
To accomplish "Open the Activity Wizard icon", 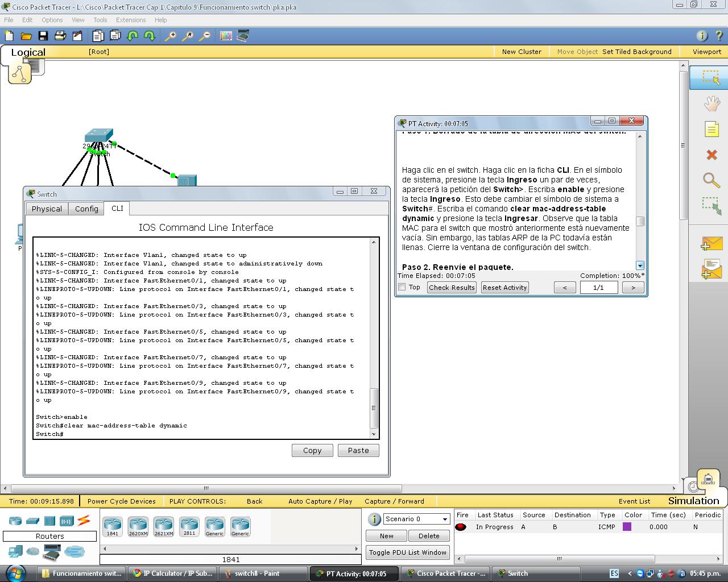I will (77, 36).
